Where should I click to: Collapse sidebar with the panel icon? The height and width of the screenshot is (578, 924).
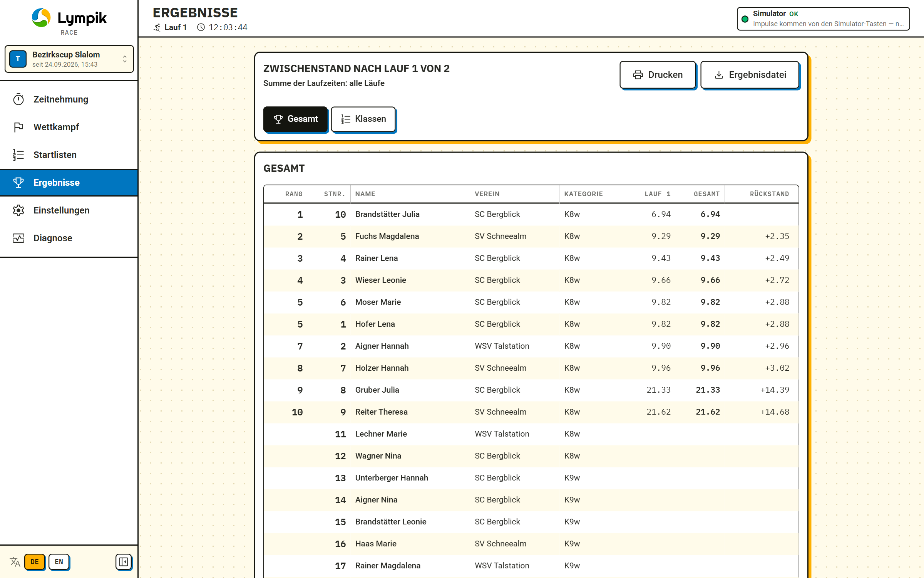[x=124, y=562]
